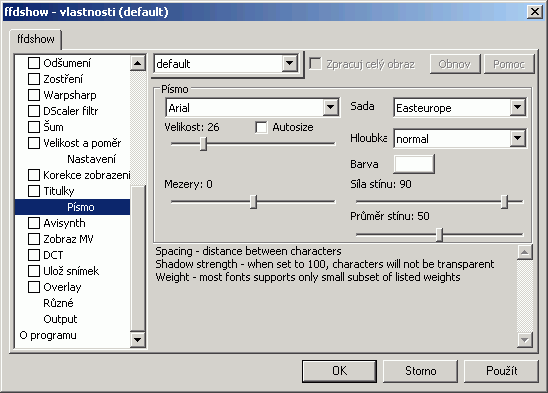Image resolution: width=548 pixels, height=393 pixels.
Task: Check the Zobraz MV box
Action: point(34,239)
